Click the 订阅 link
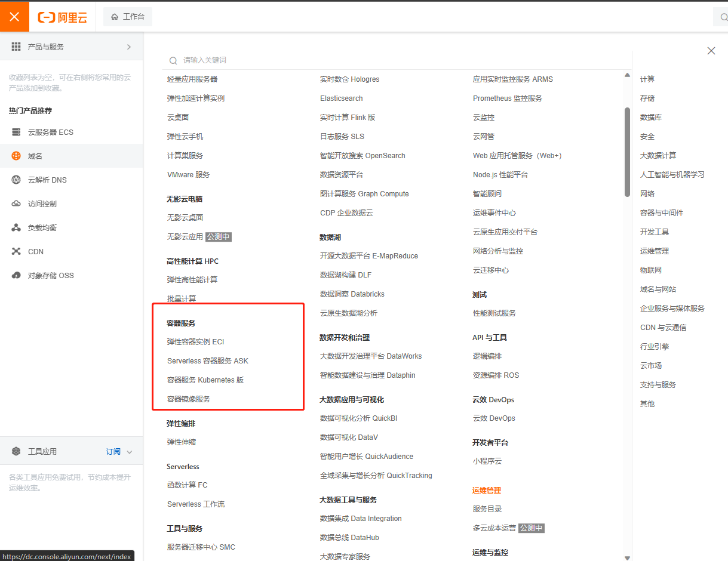728x561 pixels. tap(113, 451)
